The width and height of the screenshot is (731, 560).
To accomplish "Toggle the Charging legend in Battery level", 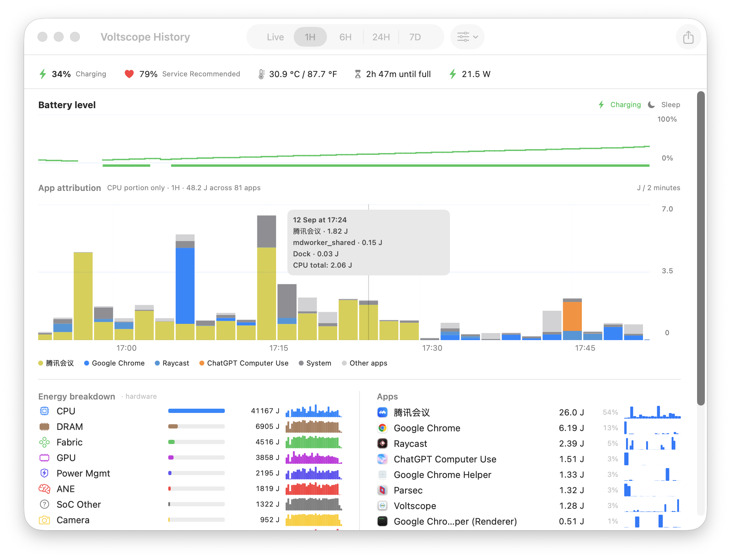I will 620,105.
